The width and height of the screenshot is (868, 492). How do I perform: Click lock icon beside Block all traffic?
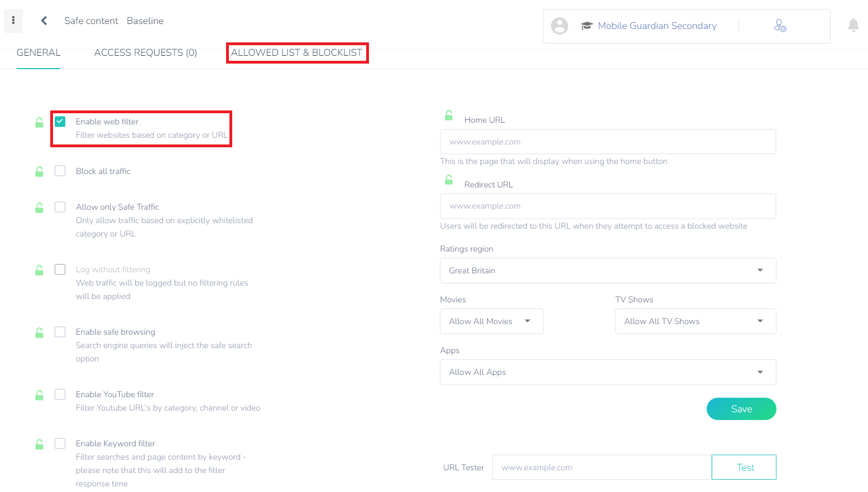point(39,171)
